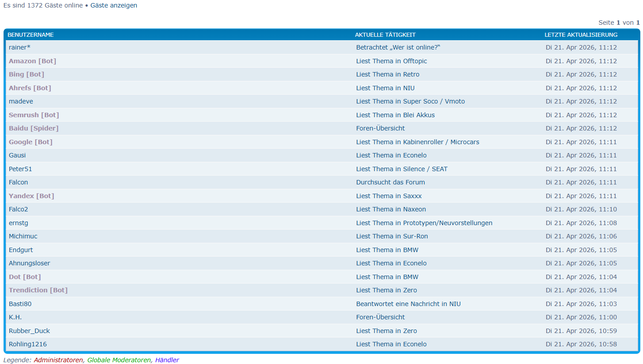Open Foren-Übersicht in Baidu [Spider] row
This screenshot has height=364, width=643.
[380, 128]
